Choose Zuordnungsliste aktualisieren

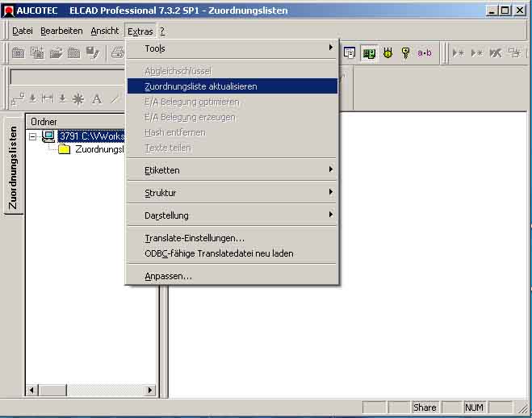point(232,86)
